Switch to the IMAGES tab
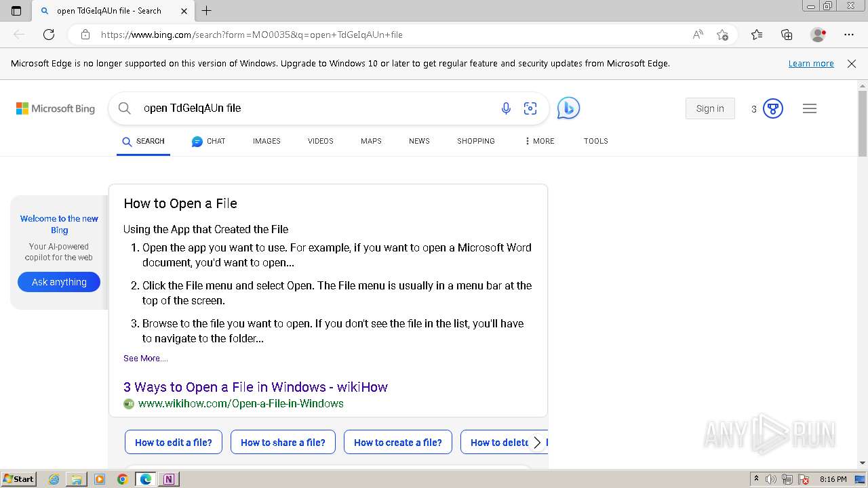868x488 pixels. click(267, 141)
